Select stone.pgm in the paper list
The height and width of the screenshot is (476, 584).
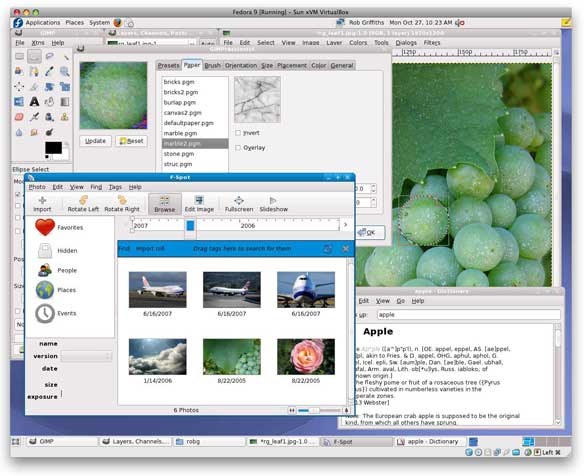pos(195,153)
